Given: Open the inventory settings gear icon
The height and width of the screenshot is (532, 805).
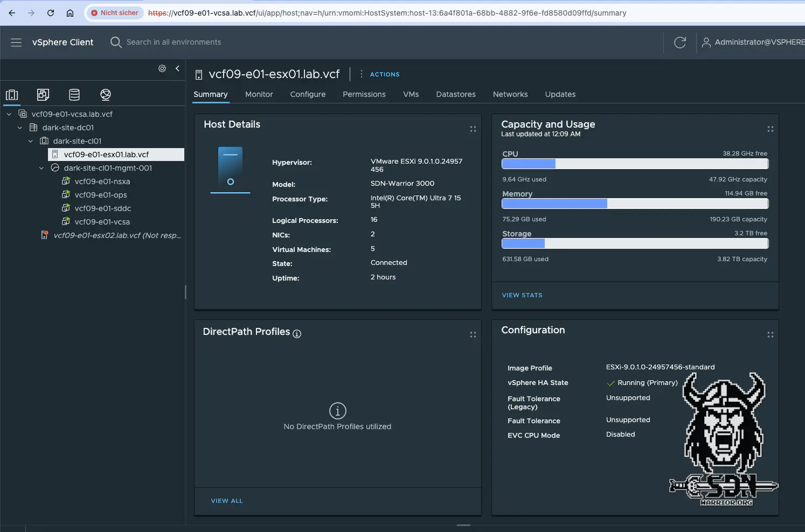Looking at the screenshot, I should (x=162, y=68).
